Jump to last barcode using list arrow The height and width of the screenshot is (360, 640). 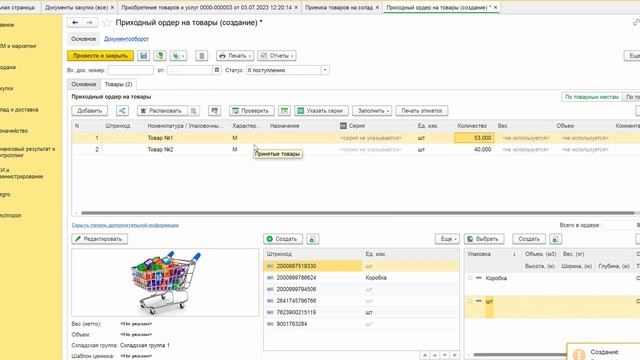point(454,356)
